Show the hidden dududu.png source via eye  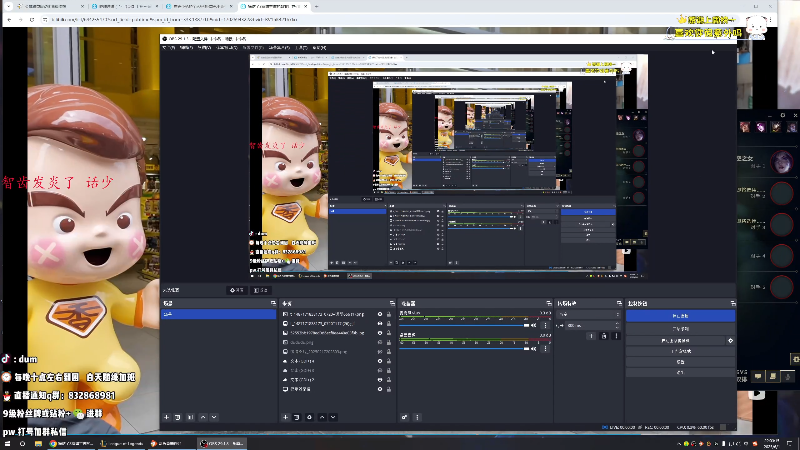coord(380,342)
